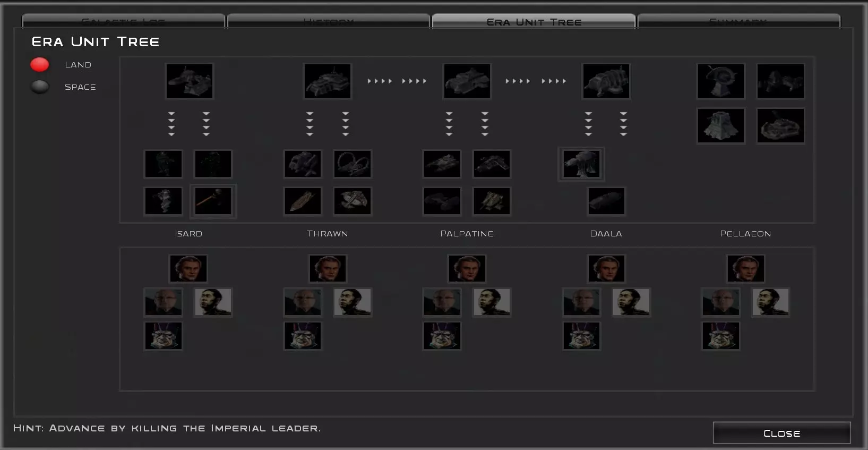Click the hint about killing the Imperial leader
Viewport: 868px width, 450px height.
167,428
